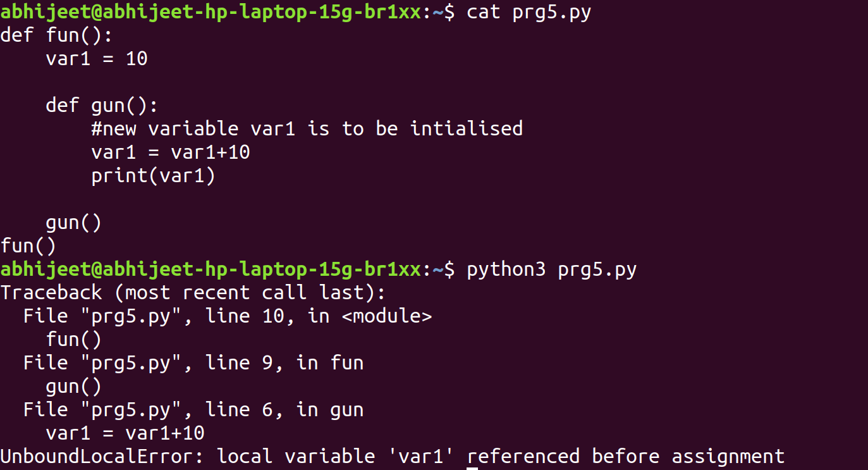The height and width of the screenshot is (470, 868).
Task: Click the '#new variable var1' comment line
Action: [x=307, y=129]
